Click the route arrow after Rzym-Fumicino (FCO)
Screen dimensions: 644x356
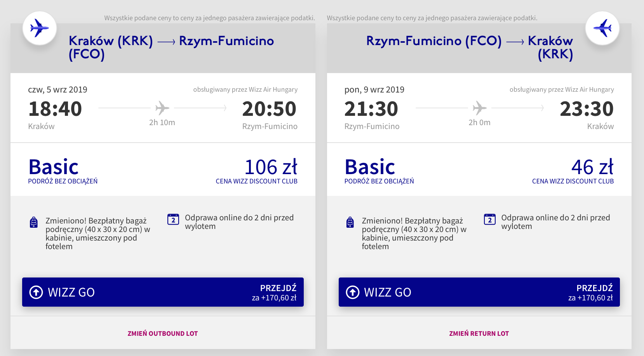pyautogui.click(x=515, y=42)
